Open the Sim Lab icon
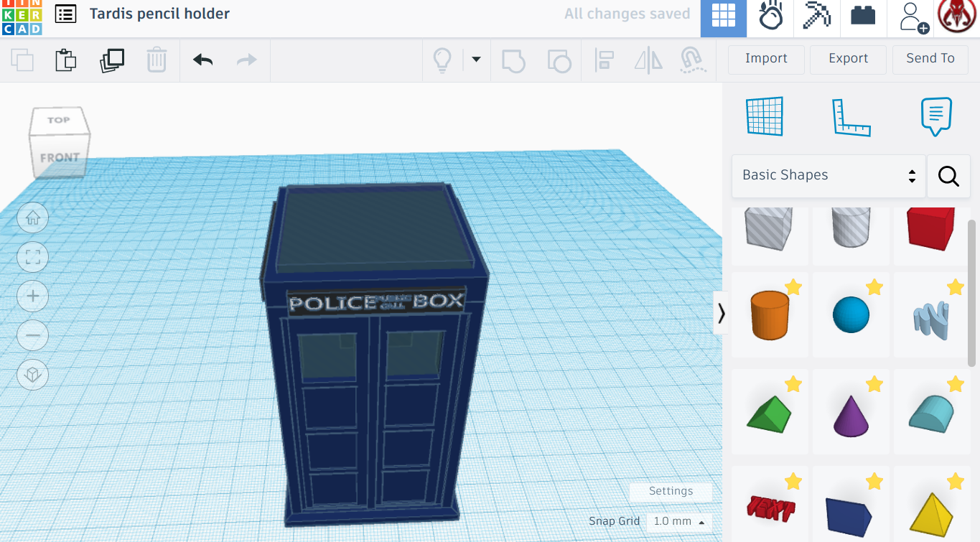980x542 pixels. pos(770,16)
